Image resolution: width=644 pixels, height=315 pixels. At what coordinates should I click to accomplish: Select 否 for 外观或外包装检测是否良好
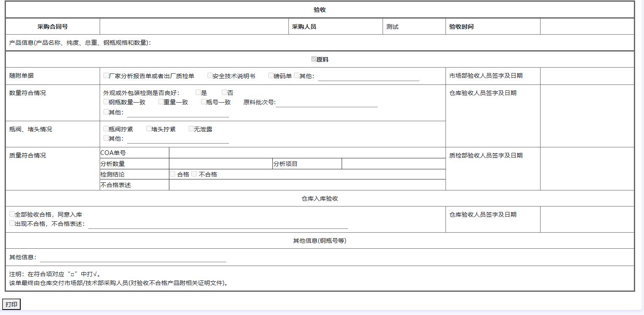pos(224,92)
